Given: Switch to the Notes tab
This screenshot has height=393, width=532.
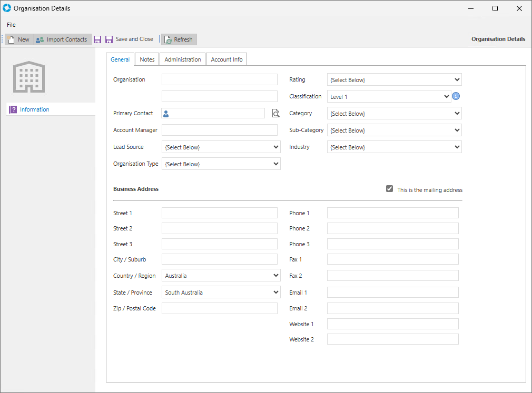Looking at the screenshot, I should (147, 59).
